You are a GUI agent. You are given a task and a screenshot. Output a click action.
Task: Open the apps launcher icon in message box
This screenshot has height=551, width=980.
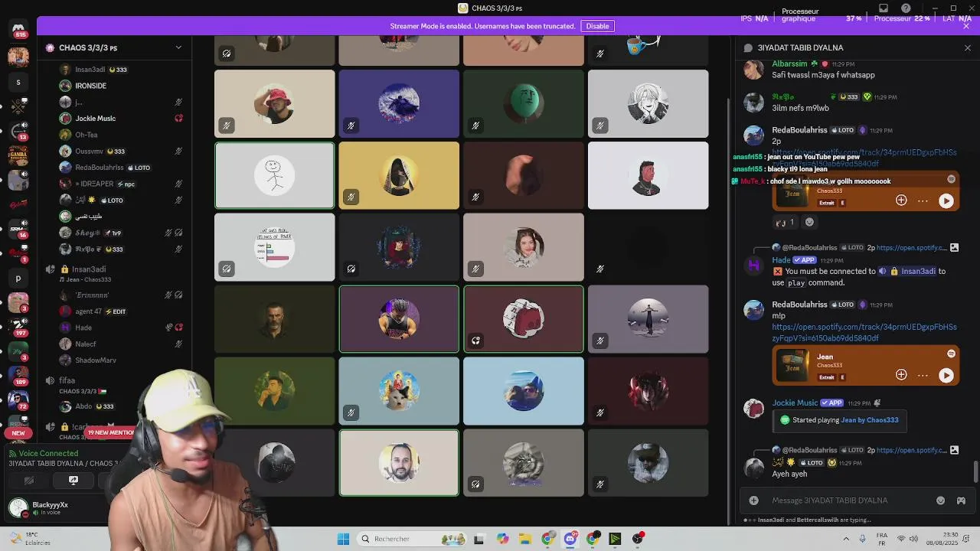pos(961,500)
